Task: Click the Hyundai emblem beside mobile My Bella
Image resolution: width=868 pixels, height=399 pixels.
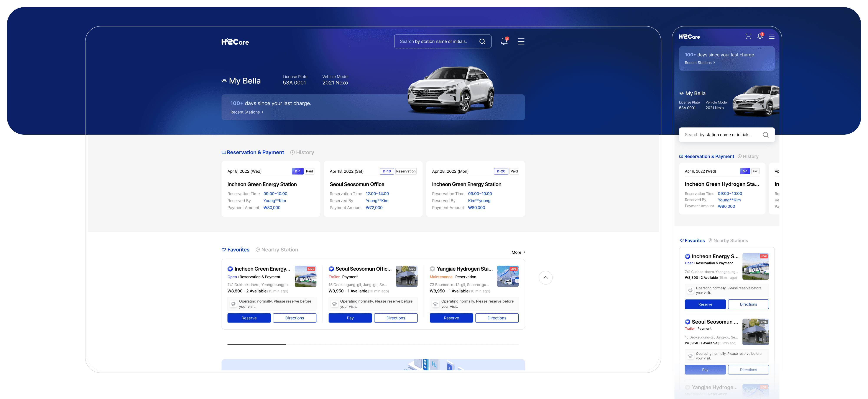Action: [681, 93]
